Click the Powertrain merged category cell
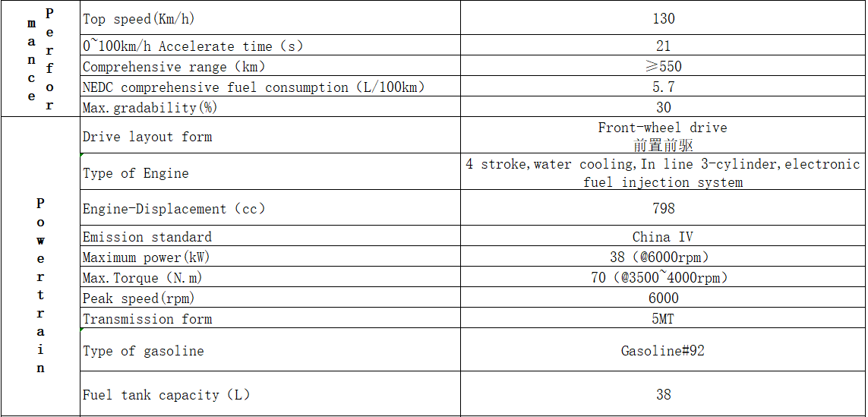The image size is (868, 417). 40,267
